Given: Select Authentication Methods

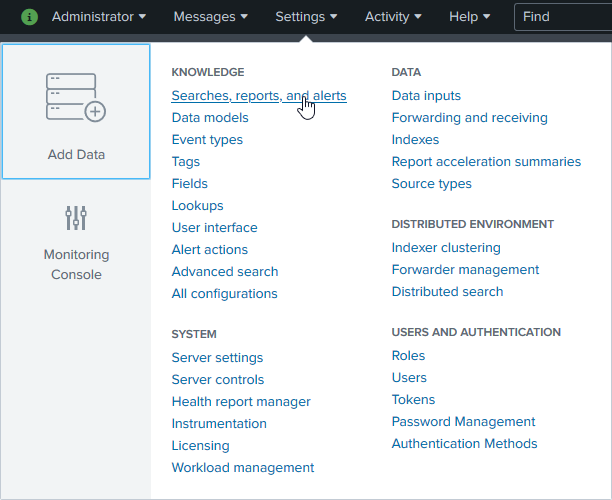Looking at the screenshot, I should [464, 444].
